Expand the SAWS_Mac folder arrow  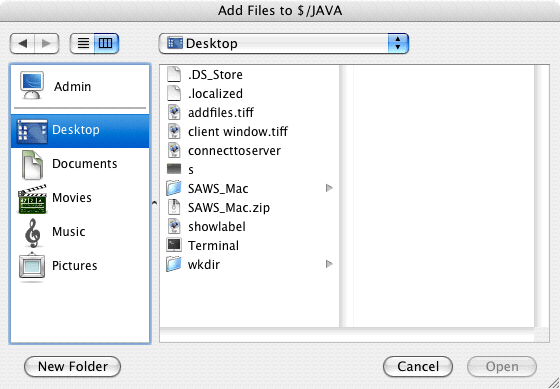[x=329, y=188]
